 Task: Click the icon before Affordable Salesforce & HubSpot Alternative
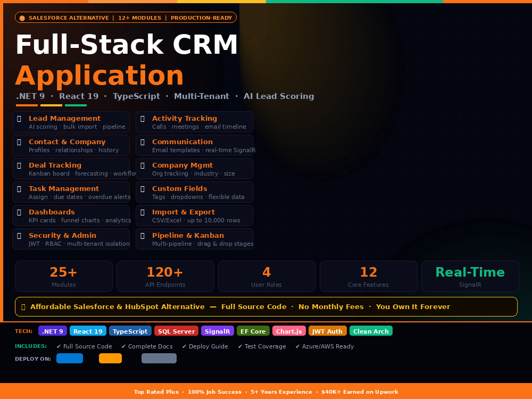[23, 307]
